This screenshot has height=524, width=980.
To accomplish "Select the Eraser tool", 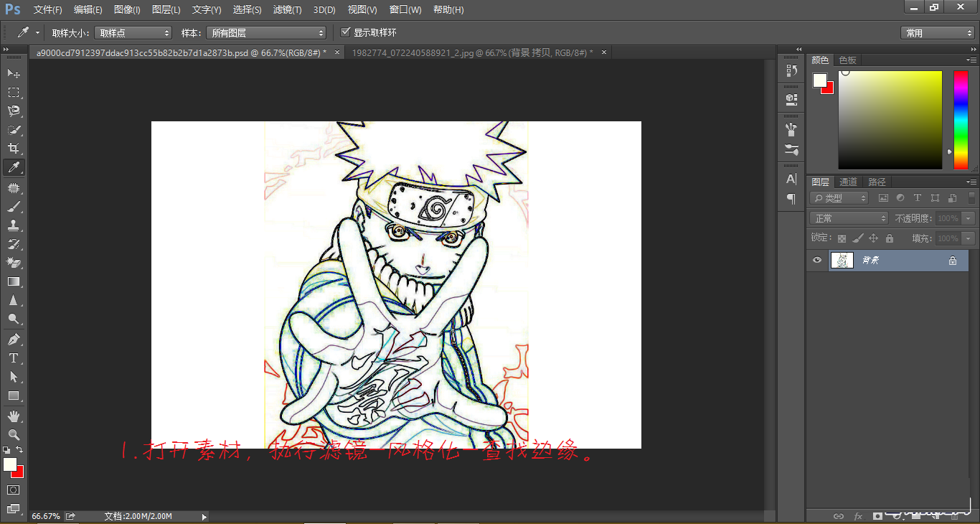I will coord(14,263).
